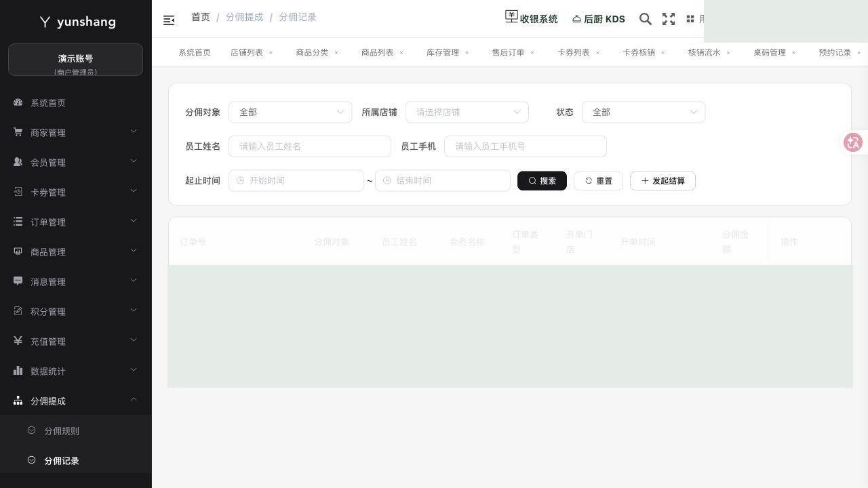Screen dimensions: 868x488
Task: Click the 充值管理 yen icon
Action: click(x=18, y=341)
